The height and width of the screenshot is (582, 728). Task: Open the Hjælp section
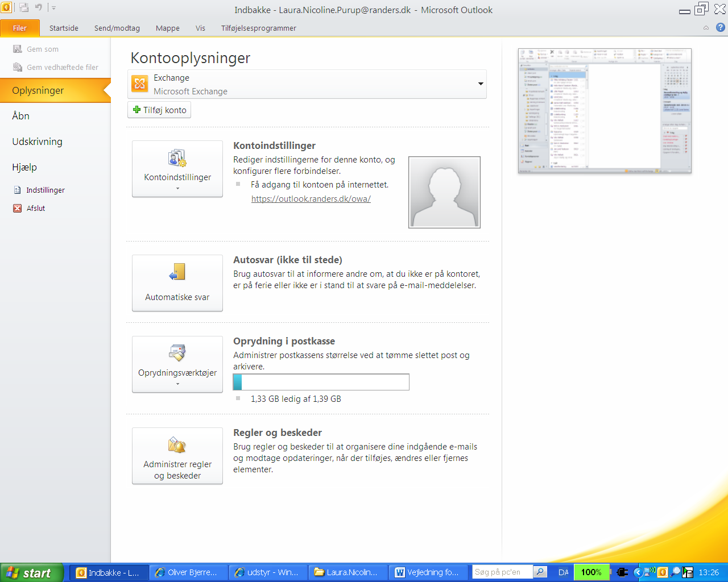click(24, 167)
